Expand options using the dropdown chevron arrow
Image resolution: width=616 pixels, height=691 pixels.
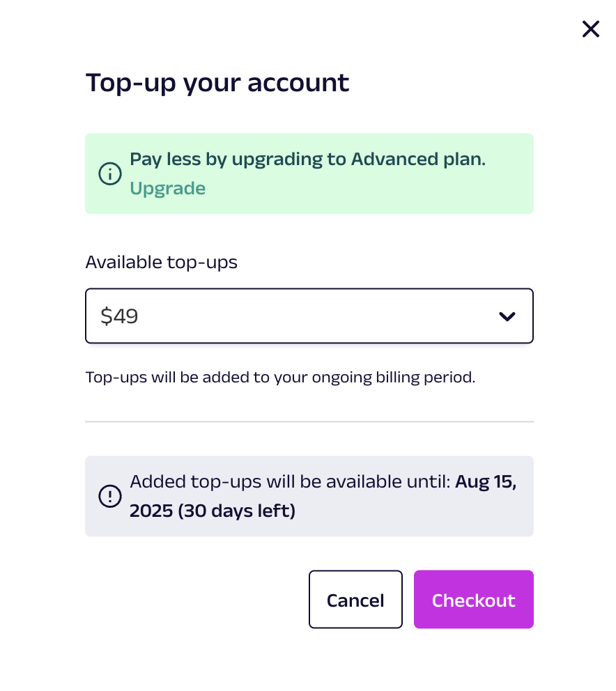pos(507,316)
